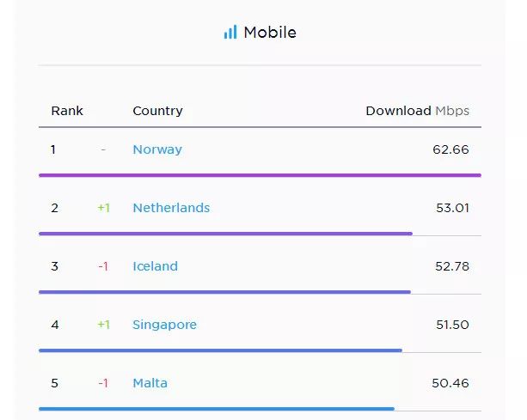Image resolution: width=527 pixels, height=420 pixels.
Task: Click Norway's purple speed bar
Action: pyautogui.click(x=260, y=175)
